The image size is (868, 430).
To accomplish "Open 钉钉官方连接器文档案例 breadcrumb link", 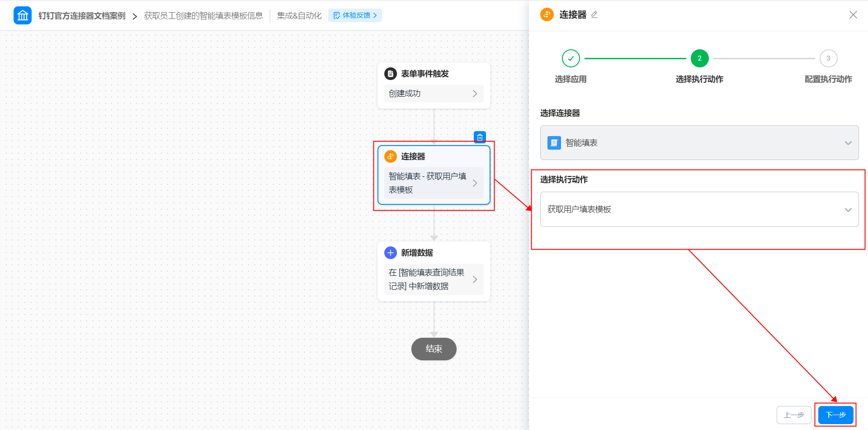I will pyautogui.click(x=82, y=16).
